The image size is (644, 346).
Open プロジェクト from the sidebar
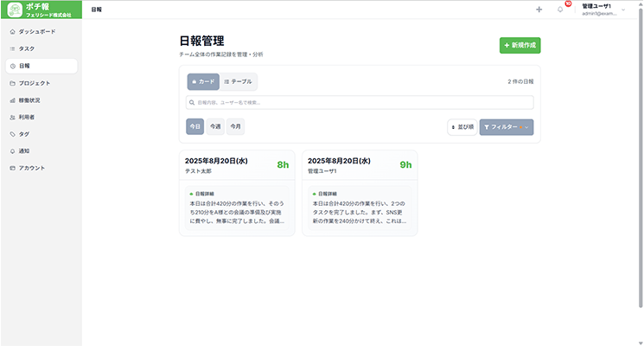tap(34, 83)
